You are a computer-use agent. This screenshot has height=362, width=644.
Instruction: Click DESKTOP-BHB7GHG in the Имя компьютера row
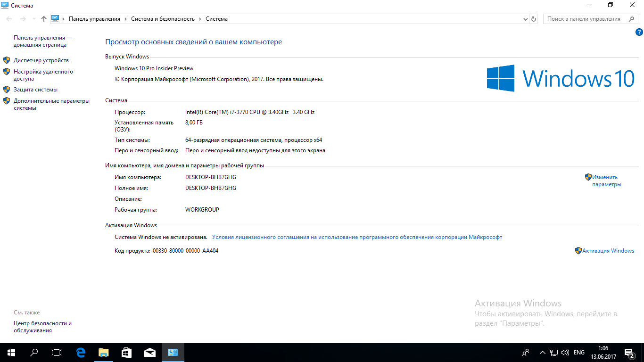click(211, 177)
